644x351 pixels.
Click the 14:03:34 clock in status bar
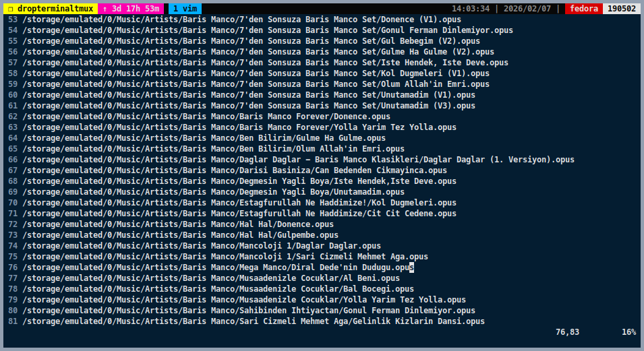click(470, 9)
